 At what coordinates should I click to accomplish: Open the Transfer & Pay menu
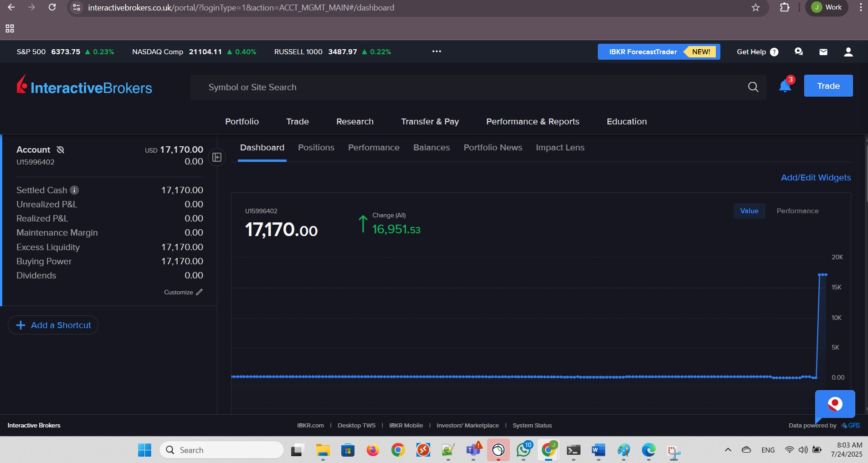coord(430,122)
